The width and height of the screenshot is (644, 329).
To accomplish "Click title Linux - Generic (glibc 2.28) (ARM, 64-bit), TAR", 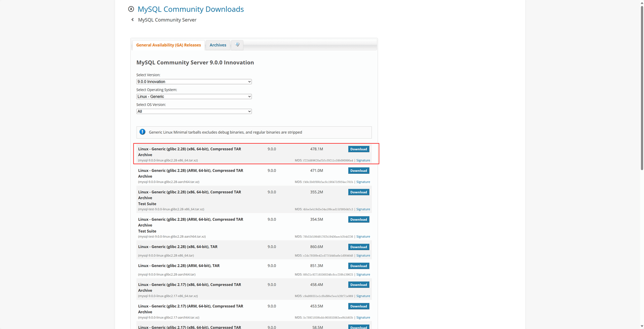I will pos(179,266).
